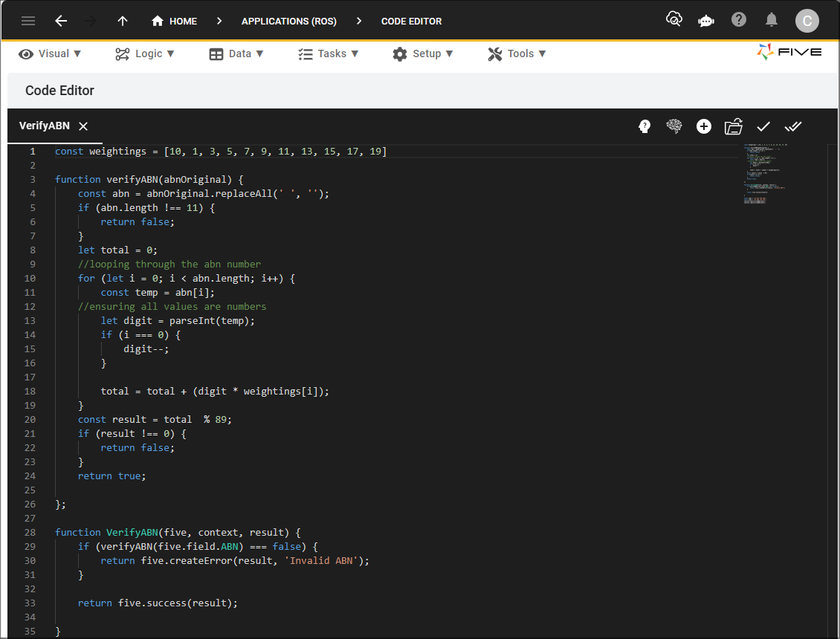840x639 pixels.
Task: Click the vertical editor scrollbar
Action: coord(832,391)
